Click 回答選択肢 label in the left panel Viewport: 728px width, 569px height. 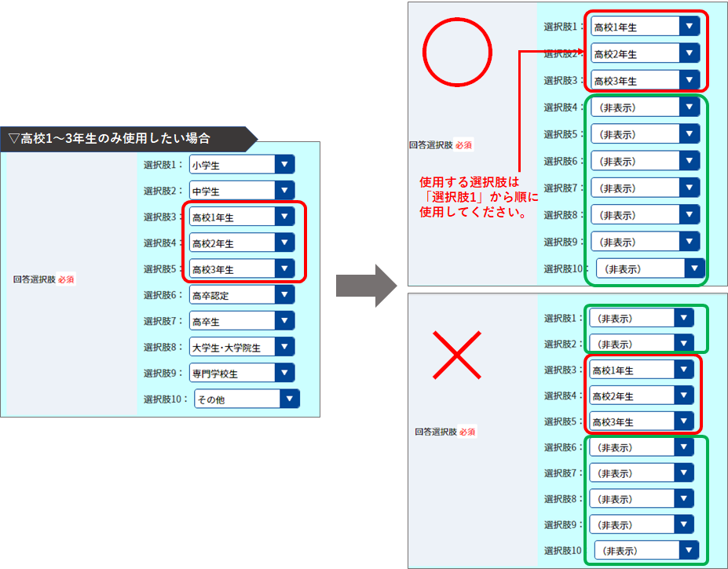pyautogui.click(x=35, y=279)
